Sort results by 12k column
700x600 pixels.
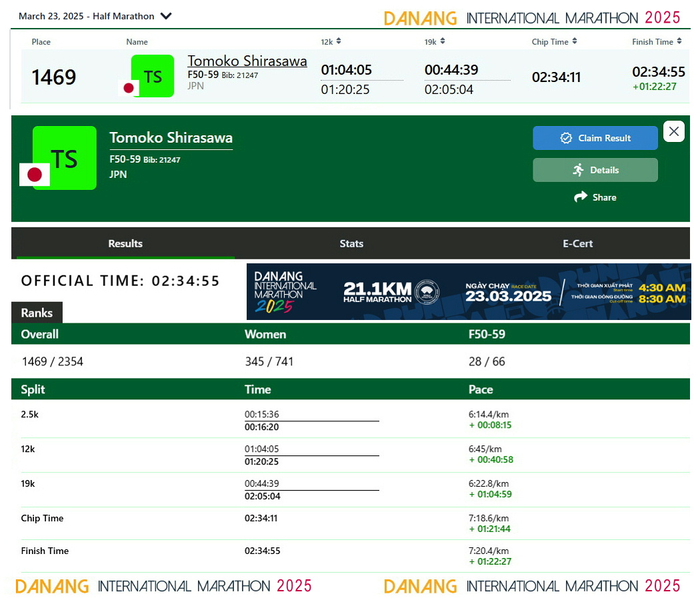(331, 41)
